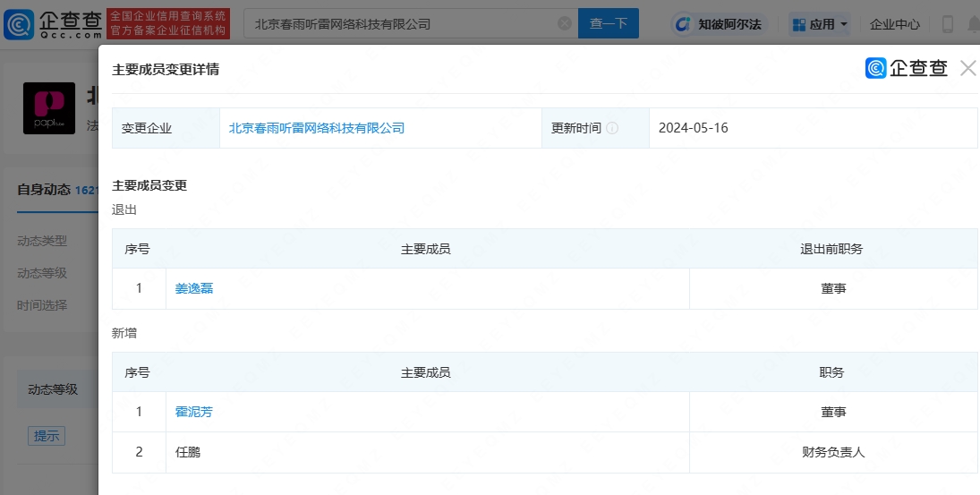Open profile of new director 霍泥芳

click(194, 412)
